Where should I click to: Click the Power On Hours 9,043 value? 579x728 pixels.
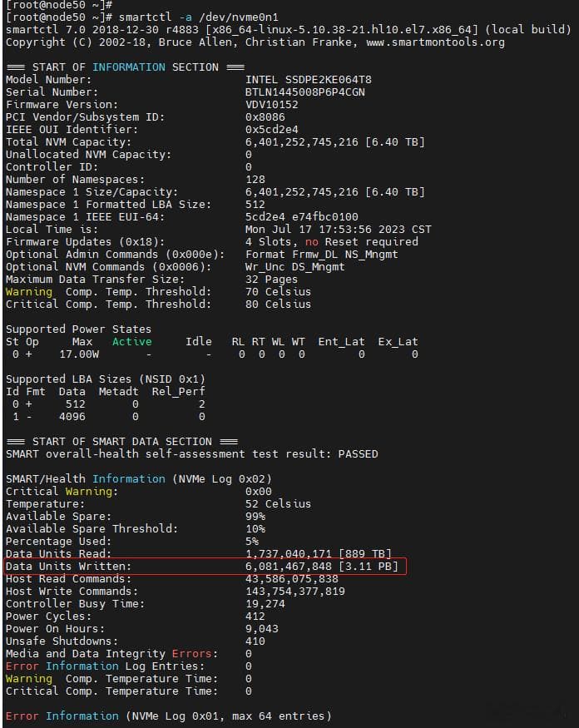pos(261,629)
